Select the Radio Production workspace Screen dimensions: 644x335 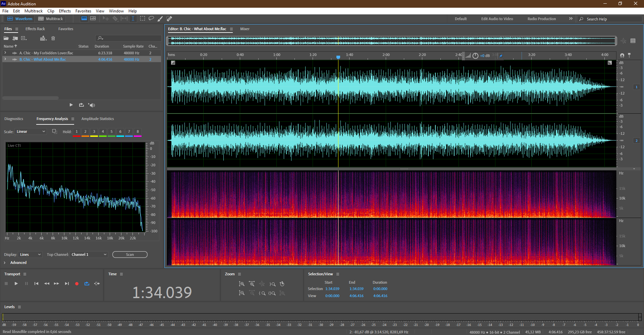coord(542,19)
